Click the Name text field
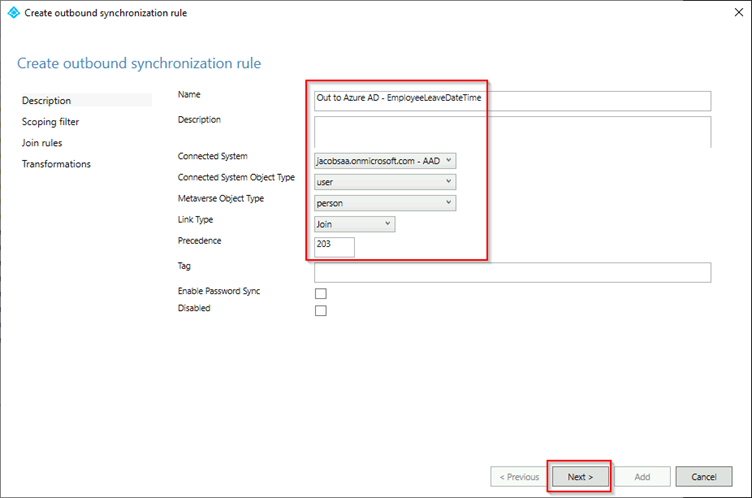 click(x=511, y=100)
